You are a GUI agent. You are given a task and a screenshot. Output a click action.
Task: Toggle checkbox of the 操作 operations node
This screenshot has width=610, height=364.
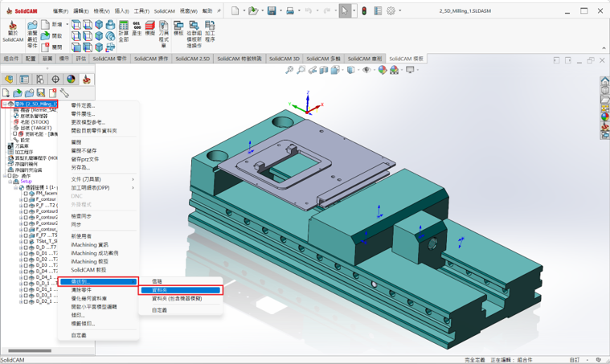(10, 176)
